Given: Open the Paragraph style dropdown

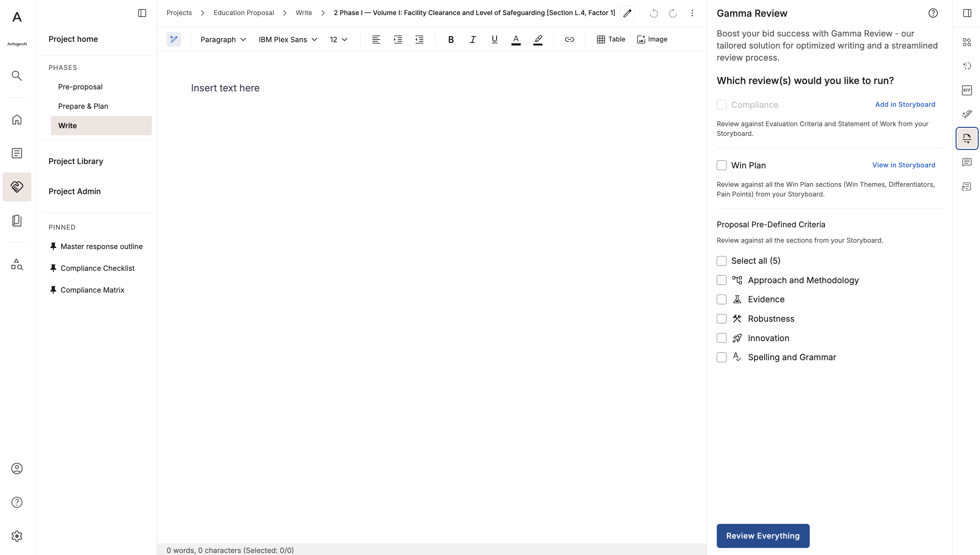Looking at the screenshot, I should click(x=223, y=39).
